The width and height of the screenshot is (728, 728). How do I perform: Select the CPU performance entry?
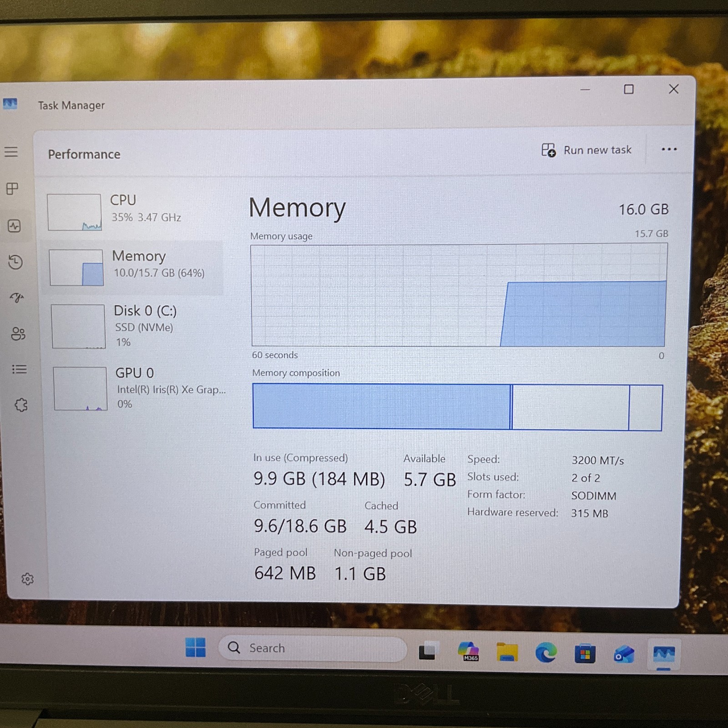(132, 212)
